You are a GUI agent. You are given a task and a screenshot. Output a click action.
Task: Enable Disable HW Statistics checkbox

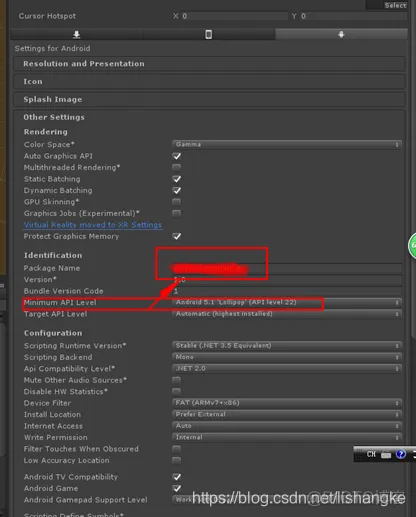[x=177, y=392]
